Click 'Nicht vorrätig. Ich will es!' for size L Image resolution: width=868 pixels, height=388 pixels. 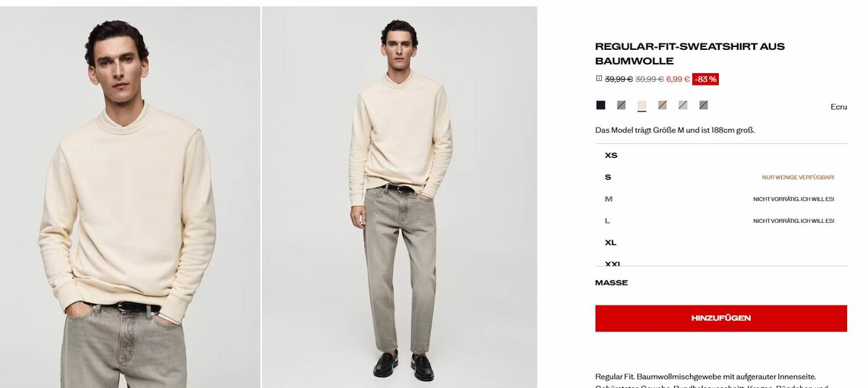pyautogui.click(x=793, y=221)
